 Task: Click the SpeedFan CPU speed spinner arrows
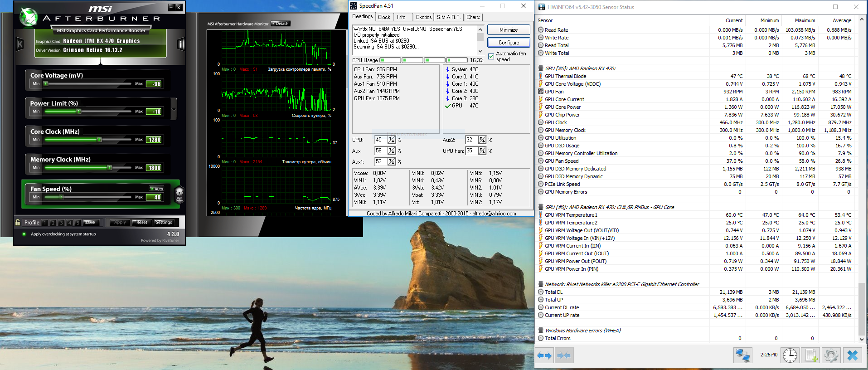[392, 140]
